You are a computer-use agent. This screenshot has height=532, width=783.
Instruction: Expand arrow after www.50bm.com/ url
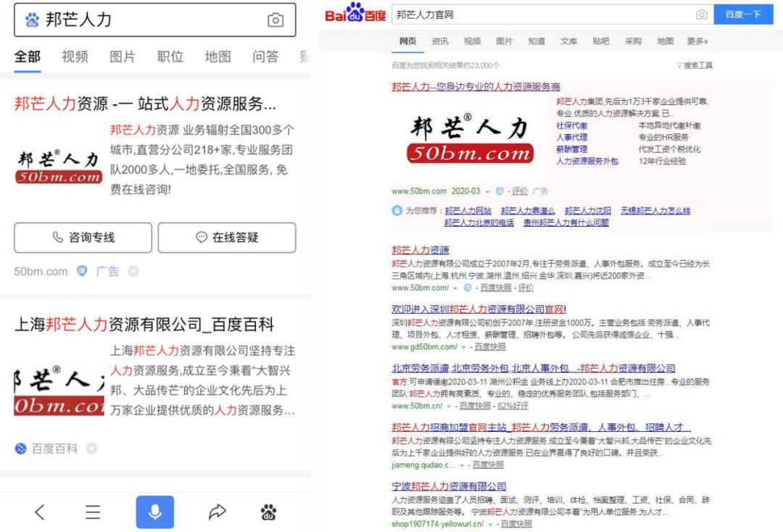[455, 288]
